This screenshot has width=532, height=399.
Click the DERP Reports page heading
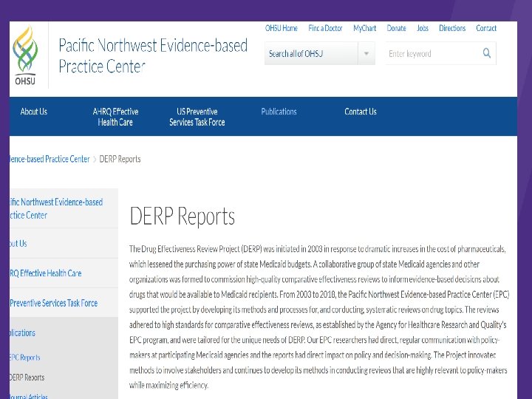coord(183,216)
